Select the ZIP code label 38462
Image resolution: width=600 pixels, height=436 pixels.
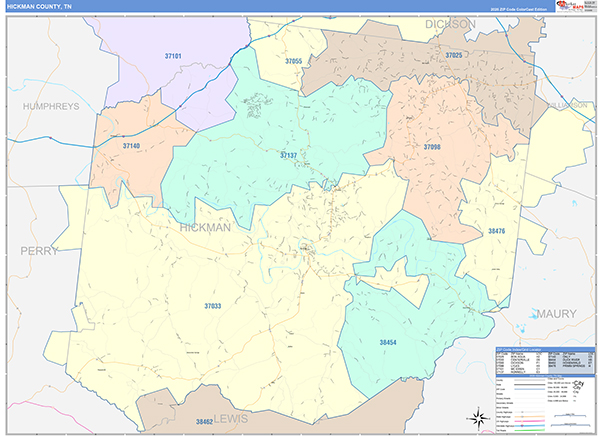(204, 422)
